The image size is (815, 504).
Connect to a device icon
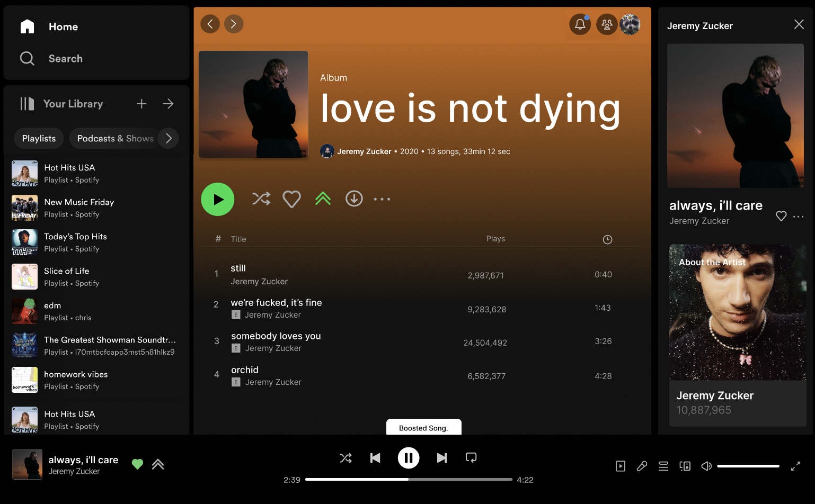[685, 466]
